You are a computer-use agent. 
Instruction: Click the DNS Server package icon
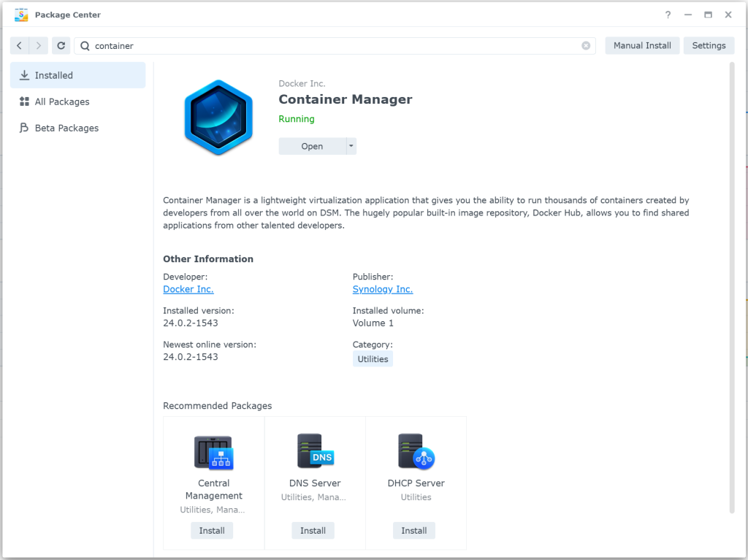pyautogui.click(x=315, y=450)
